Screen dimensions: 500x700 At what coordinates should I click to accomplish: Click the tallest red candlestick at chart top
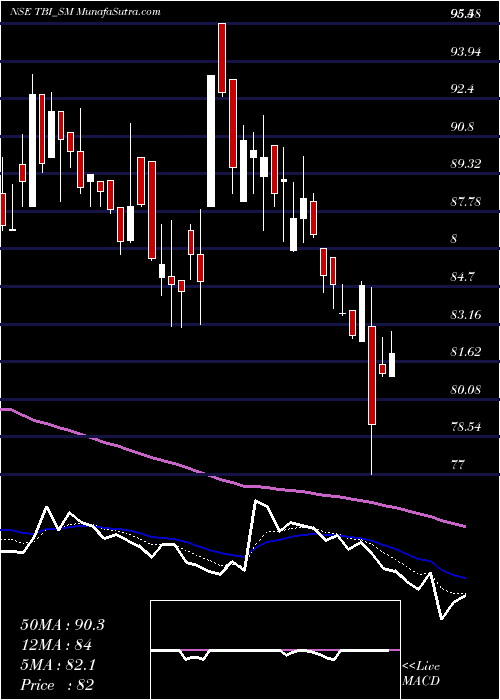(x=222, y=58)
